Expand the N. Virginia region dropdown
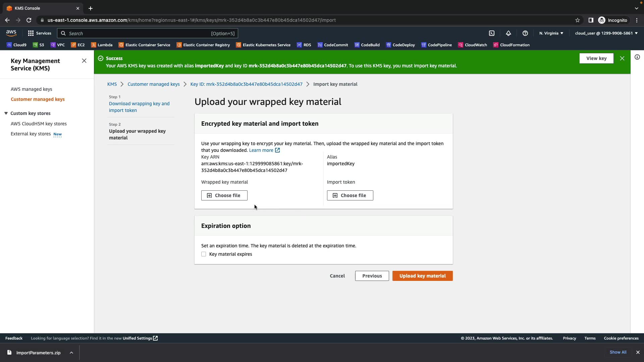 pos(551,33)
